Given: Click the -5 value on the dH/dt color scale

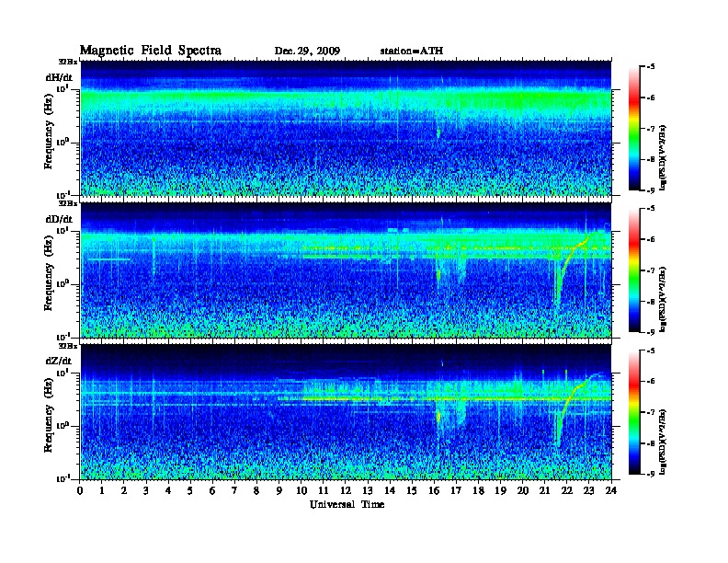Looking at the screenshot, I should coord(651,67).
